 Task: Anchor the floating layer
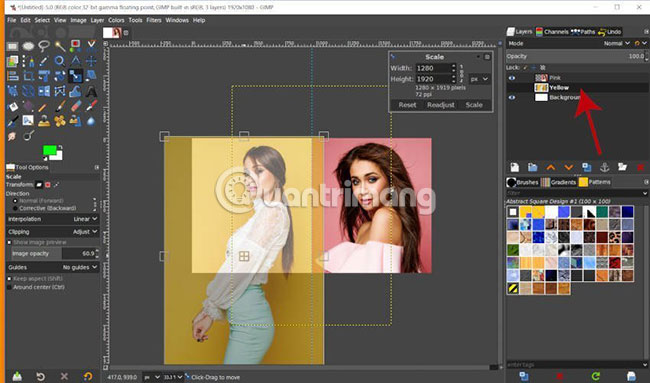coord(604,167)
